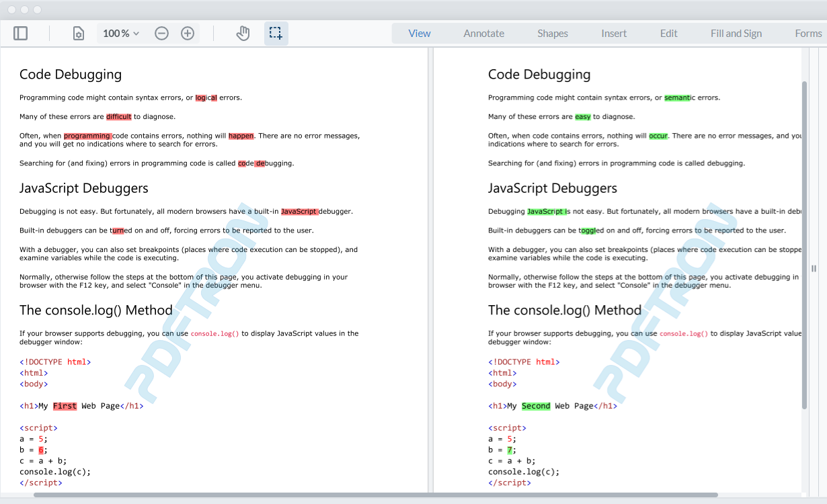Zoom out using the minus icon
Image resolution: width=827 pixels, height=504 pixels.
tap(161, 32)
